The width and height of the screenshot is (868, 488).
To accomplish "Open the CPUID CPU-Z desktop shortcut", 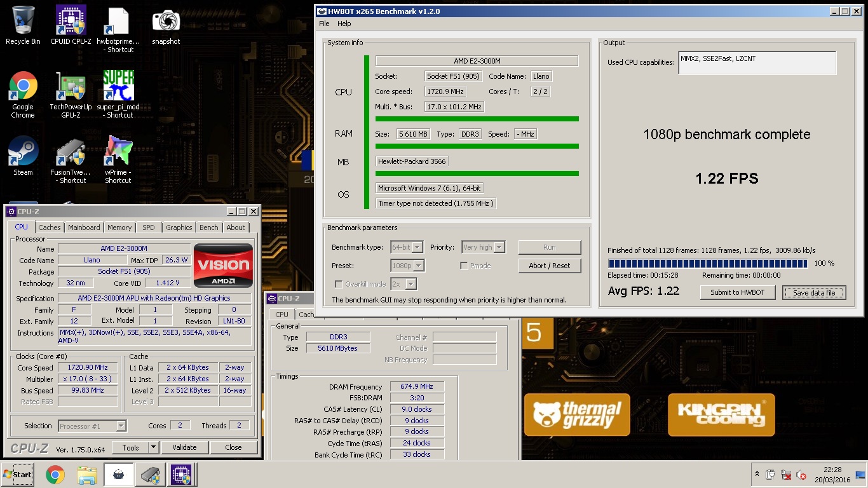I will click(x=71, y=25).
